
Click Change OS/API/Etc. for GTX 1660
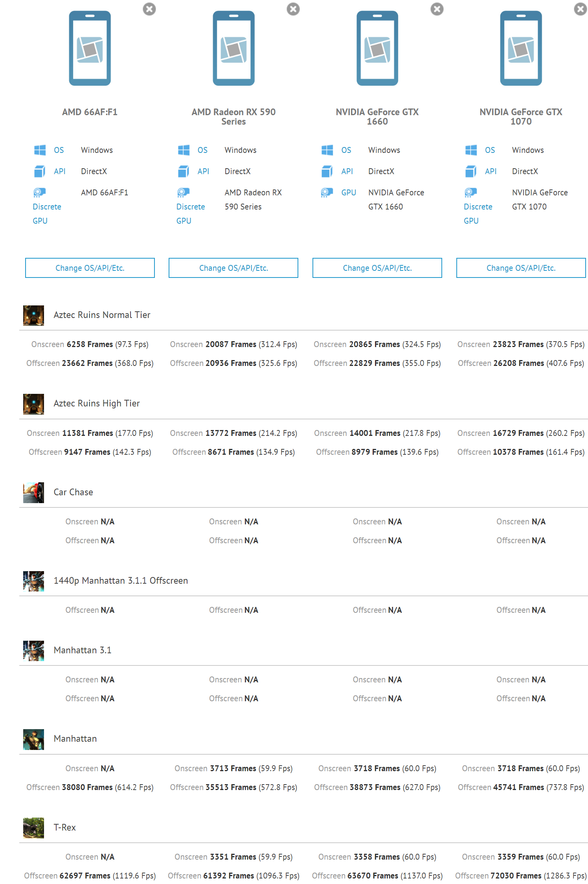377,268
